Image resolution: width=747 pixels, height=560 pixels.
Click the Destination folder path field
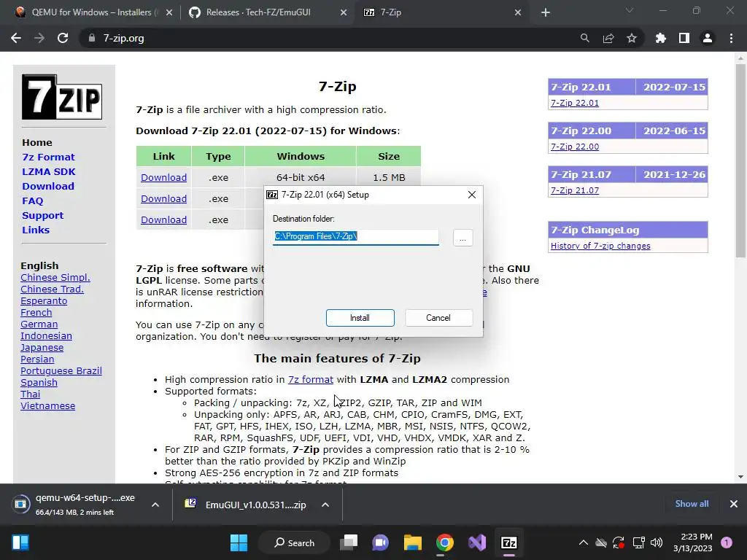[355, 237]
